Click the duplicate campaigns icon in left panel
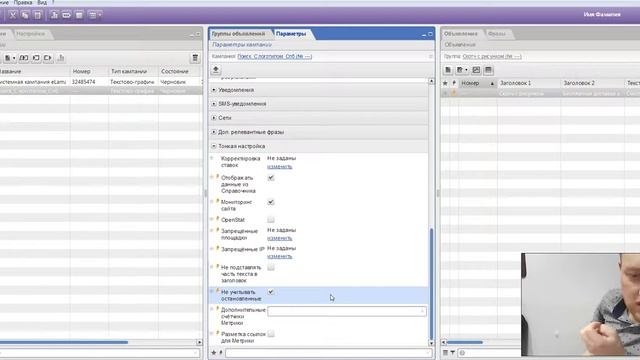 click(x=24, y=58)
